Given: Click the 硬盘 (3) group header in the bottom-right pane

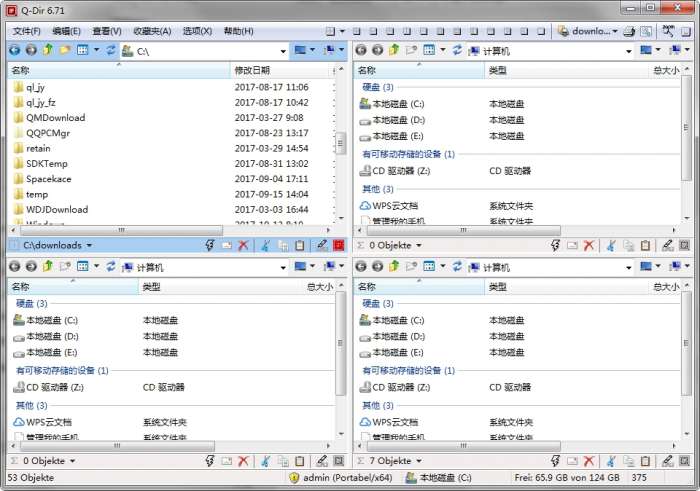Looking at the screenshot, I should point(378,304).
